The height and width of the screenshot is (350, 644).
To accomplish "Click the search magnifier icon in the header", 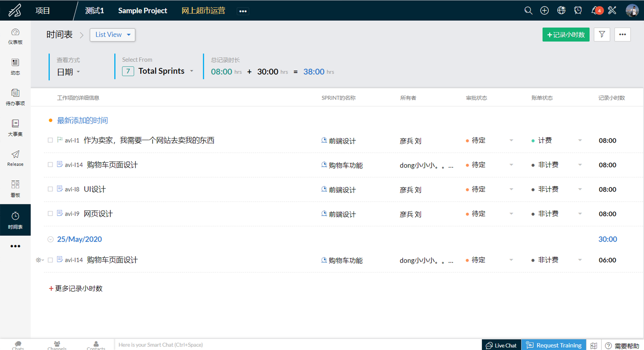I will click(528, 10).
